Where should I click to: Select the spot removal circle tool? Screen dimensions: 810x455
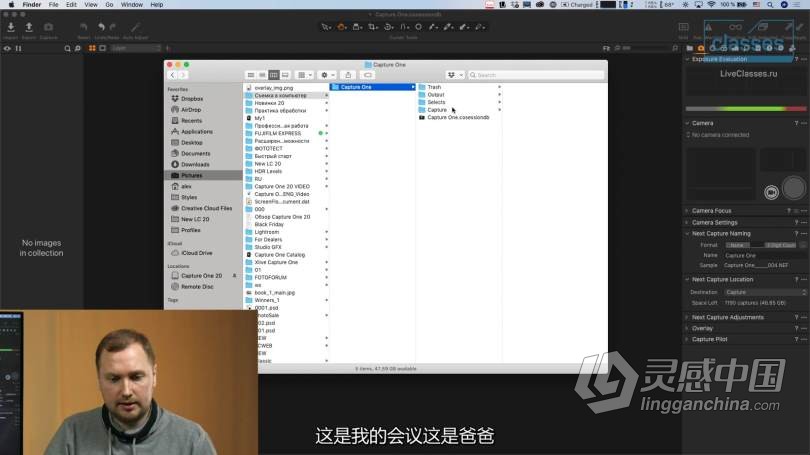[x=418, y=27]
